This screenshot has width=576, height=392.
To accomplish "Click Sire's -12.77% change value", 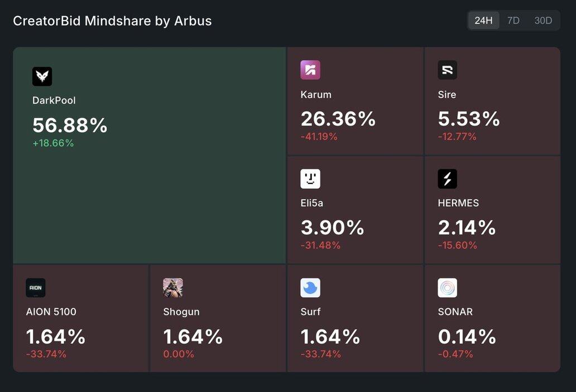I will click(457, 137).
